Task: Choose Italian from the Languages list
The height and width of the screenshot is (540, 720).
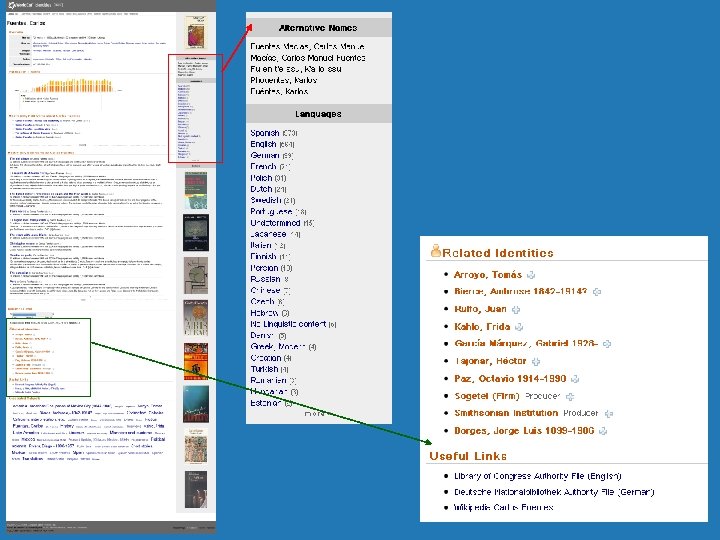Action: click(261, 245)
